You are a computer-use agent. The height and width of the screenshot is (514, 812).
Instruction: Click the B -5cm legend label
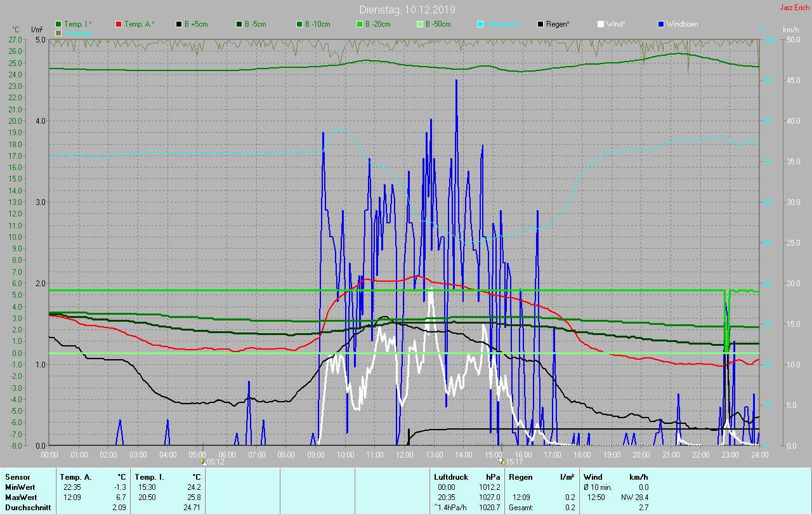(256, 24)
